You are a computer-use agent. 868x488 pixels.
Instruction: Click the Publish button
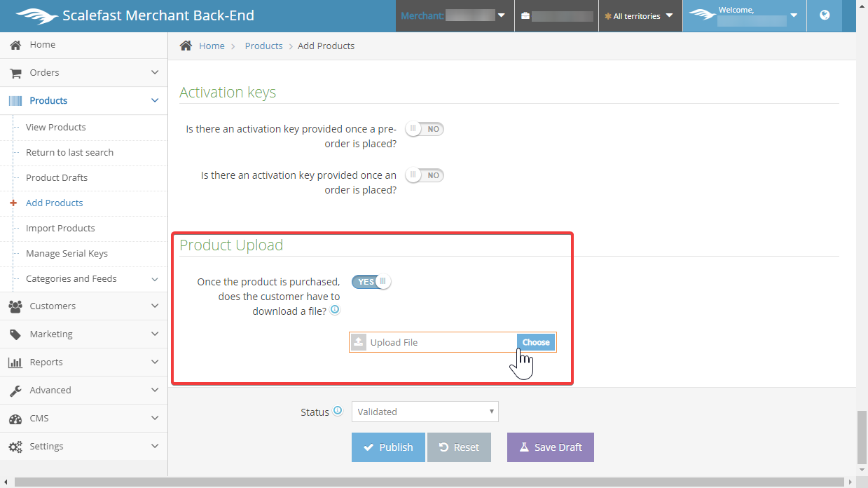tap(388, 447)
